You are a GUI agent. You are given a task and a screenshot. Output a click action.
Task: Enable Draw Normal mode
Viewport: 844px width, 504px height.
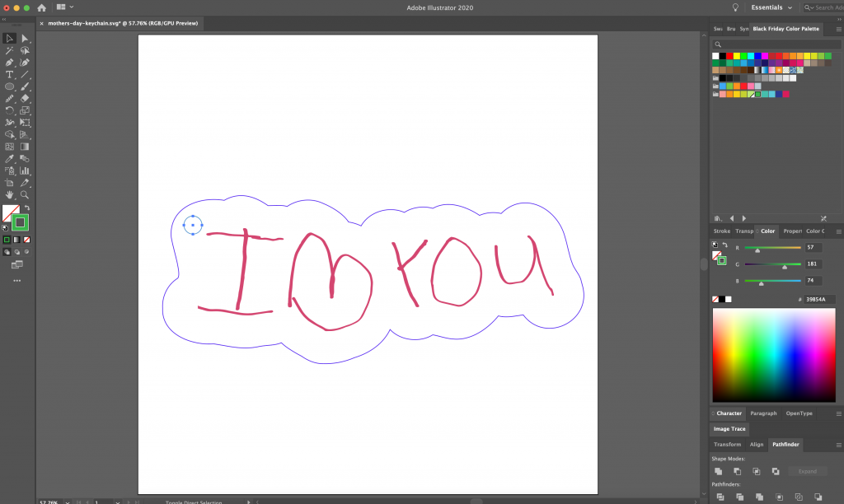(x=7, y=252)
